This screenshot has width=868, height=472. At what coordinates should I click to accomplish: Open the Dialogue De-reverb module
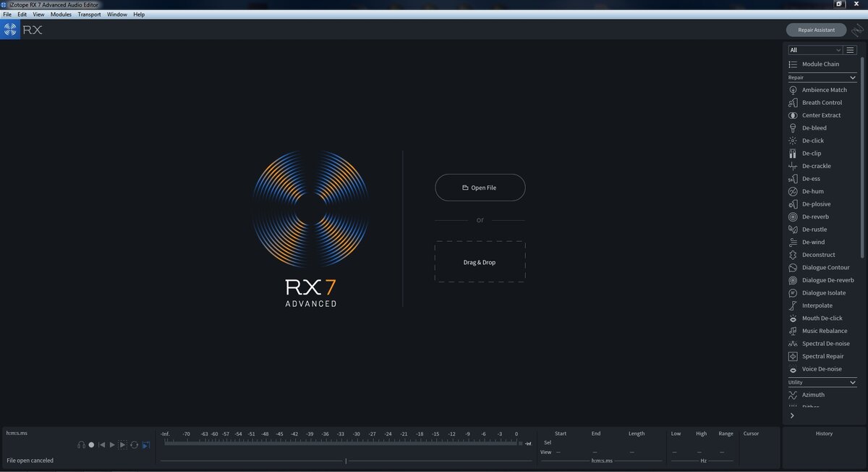(x=822, y=280)
